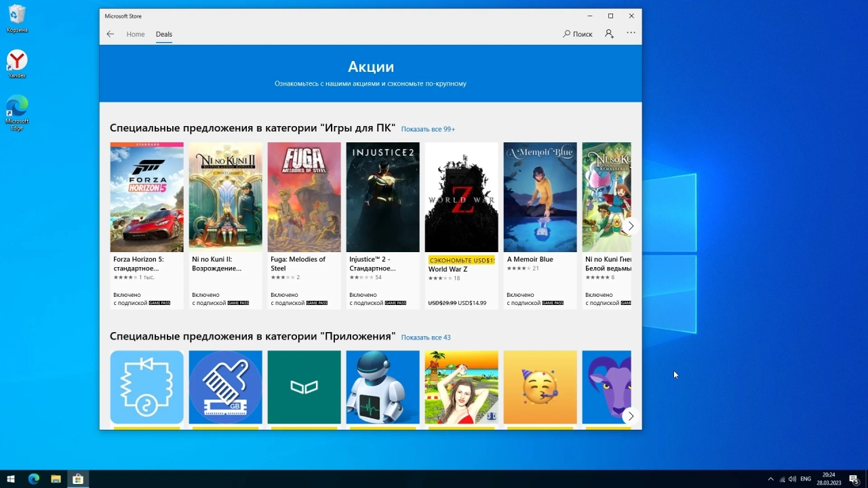The image size is (868, 488).
Task: Minimize the Microsoft Store window
Action: point(589,16)
